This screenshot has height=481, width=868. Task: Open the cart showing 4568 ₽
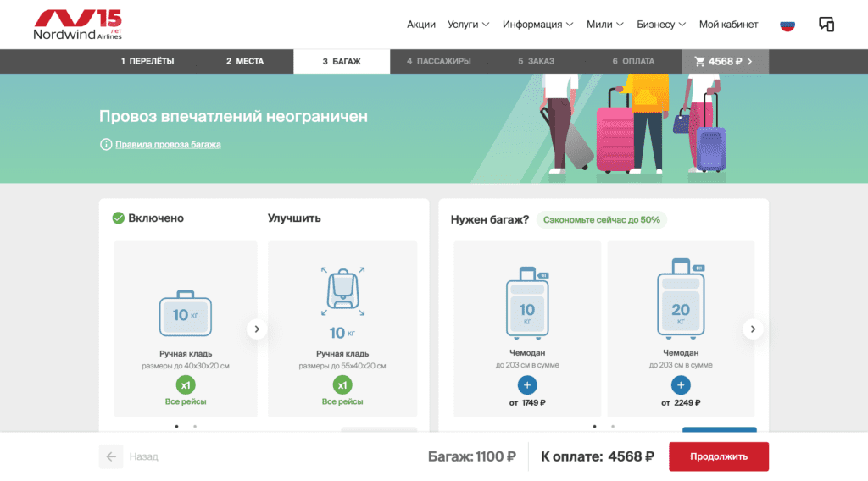pos(725,61)
